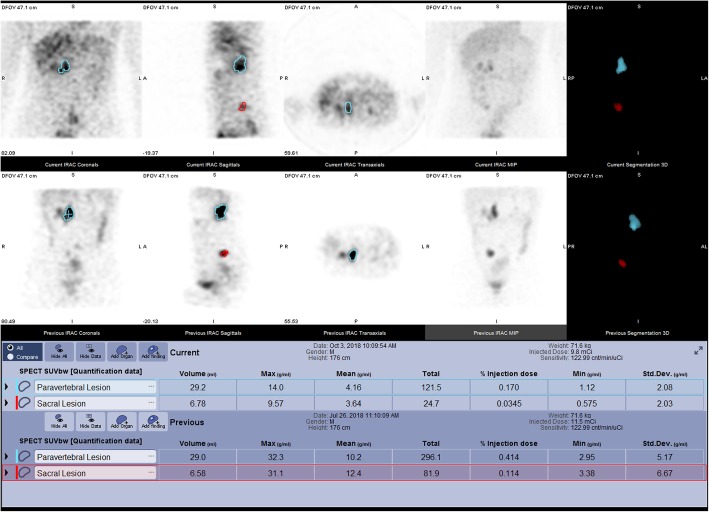Open options menu for Current Sacral Lesion
The image size is (709, 512).
click(x=151, y=403)
